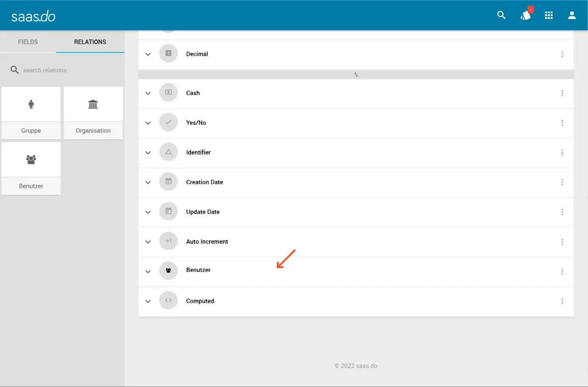Image resolution: width=588 pixels, height=387 pixels.
Task: Click the user account profile icon
Action: coord(572,15)
